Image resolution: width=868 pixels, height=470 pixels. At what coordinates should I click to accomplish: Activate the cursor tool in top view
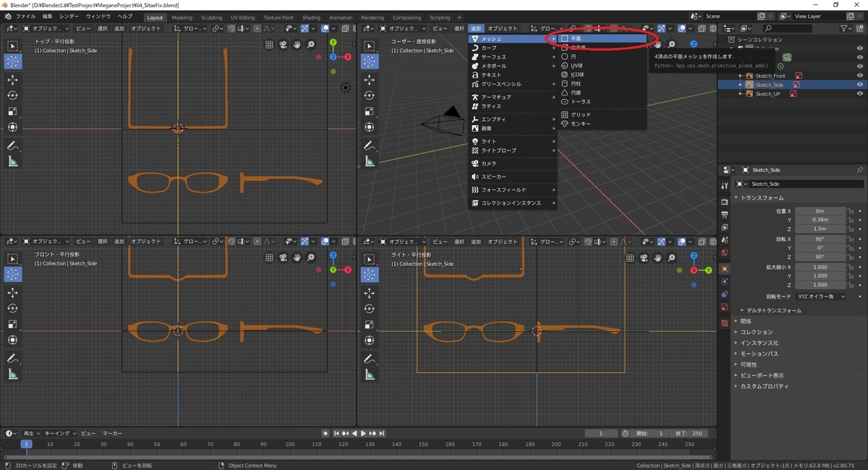point(13,61)
